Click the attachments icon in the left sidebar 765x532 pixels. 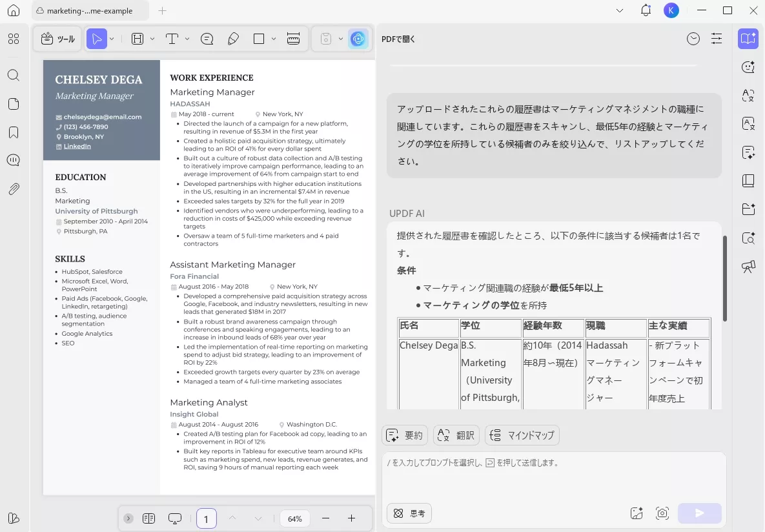click(13, 189)
